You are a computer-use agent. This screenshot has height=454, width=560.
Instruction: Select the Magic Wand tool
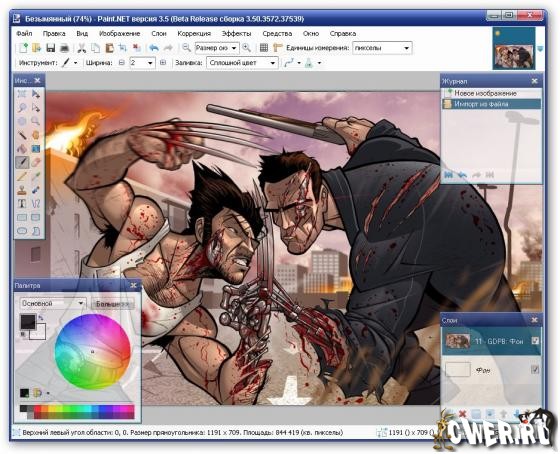tap(22, 135)
